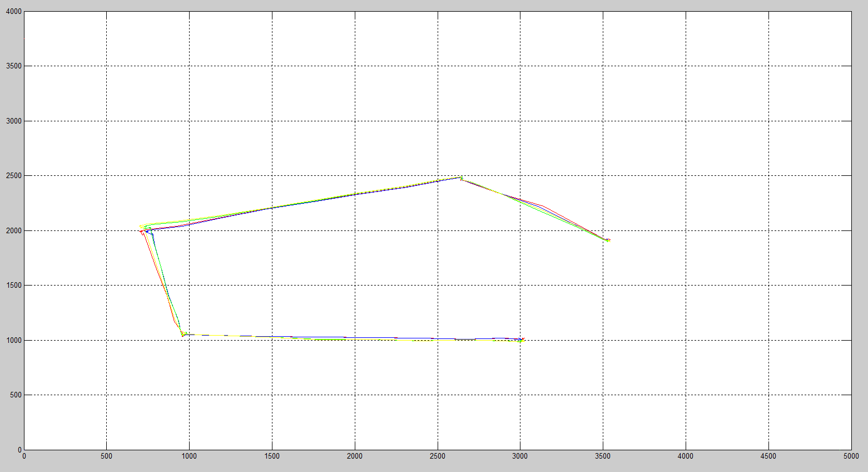Click the y-axis tick label 3000
This screenshot has width=868, height=472.
[14, 121]
